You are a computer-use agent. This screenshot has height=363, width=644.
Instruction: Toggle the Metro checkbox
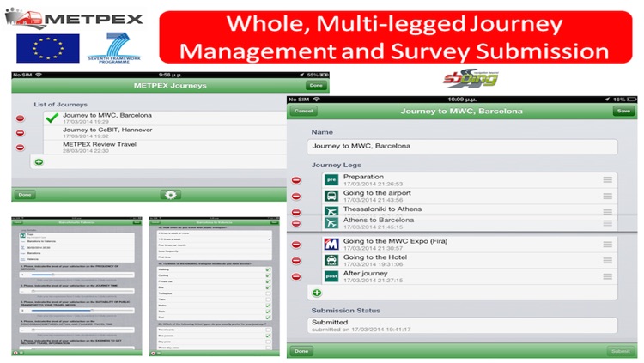pos(268,306)
